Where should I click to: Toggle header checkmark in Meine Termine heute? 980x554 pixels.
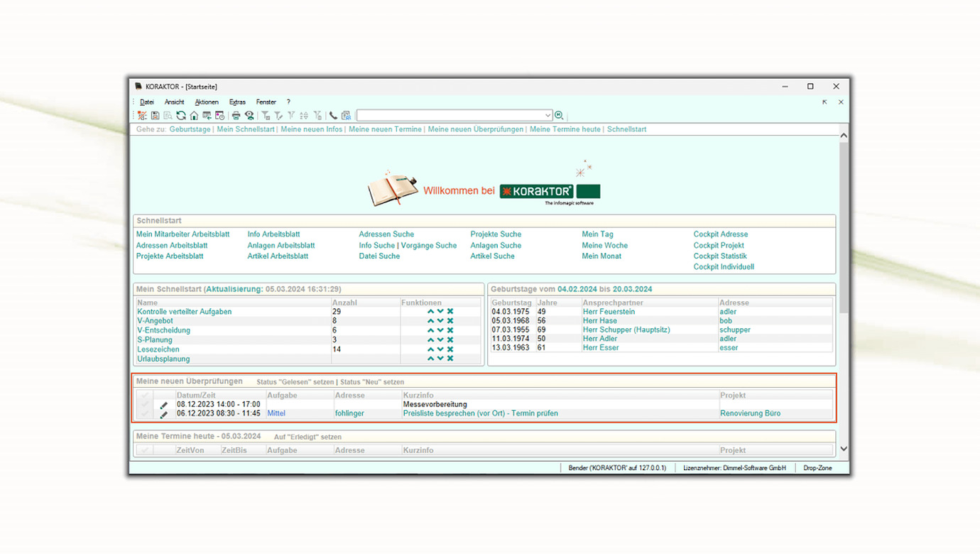(145, 450)
